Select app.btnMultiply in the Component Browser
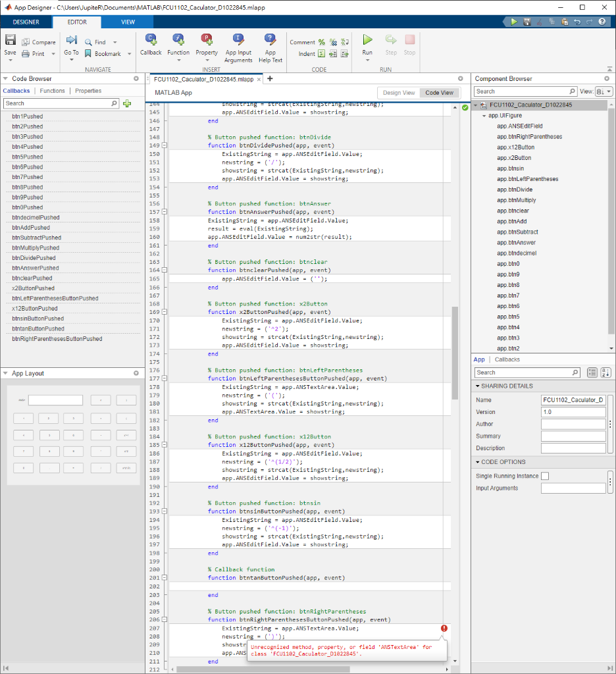The image size is (616, 674). click(516, 200)
